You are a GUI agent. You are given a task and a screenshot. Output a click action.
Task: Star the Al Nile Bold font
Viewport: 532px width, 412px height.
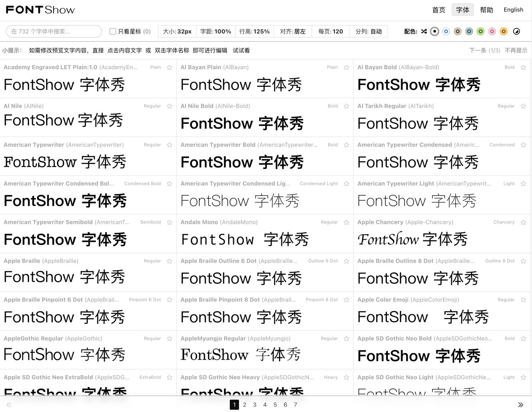point(347,106)
